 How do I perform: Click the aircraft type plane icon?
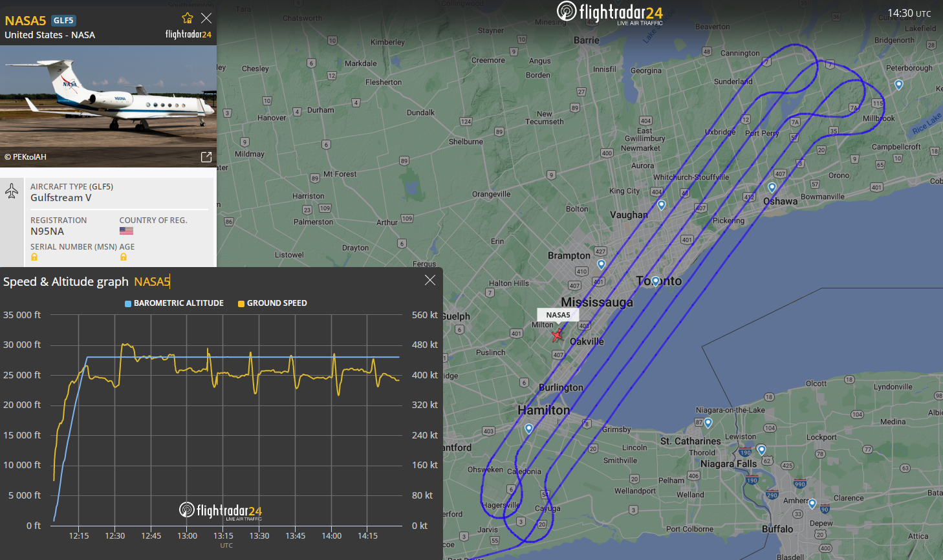tap(12, 191)
